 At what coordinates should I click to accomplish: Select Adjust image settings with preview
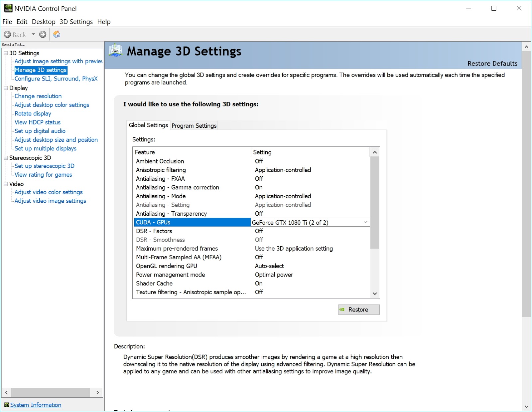pyautogui.click(x=58, y=61)
